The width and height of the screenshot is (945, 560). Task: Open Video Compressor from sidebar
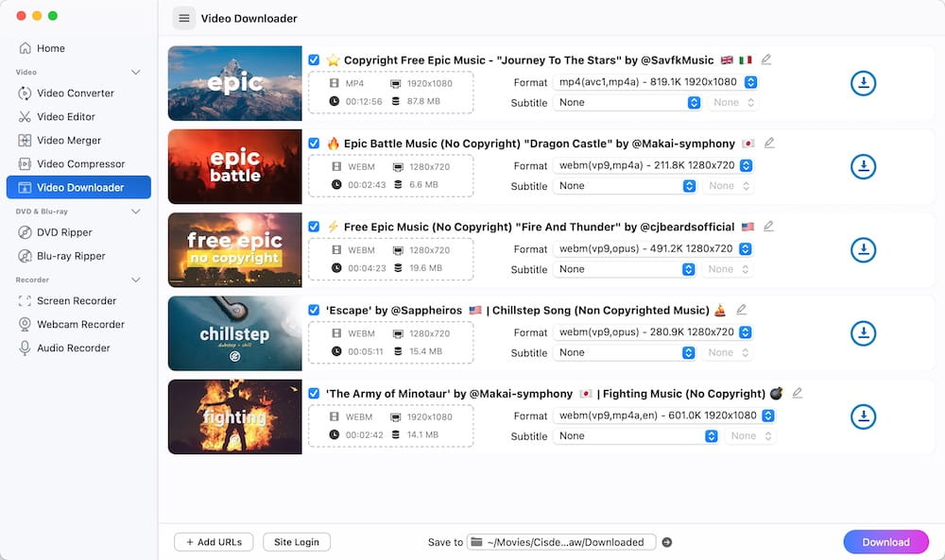coord(78,163)
